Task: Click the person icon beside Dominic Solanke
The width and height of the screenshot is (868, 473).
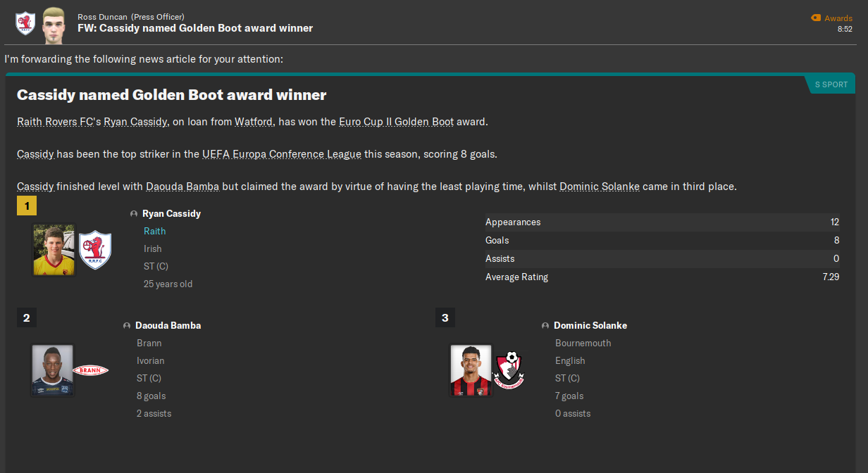Action: click(545, 326)
